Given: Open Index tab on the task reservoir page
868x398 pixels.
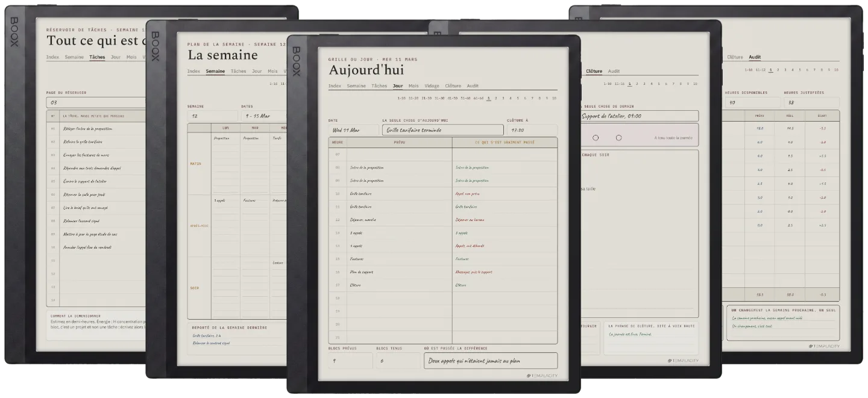Looking at the screenshot, I should click(x=52, y=57).
